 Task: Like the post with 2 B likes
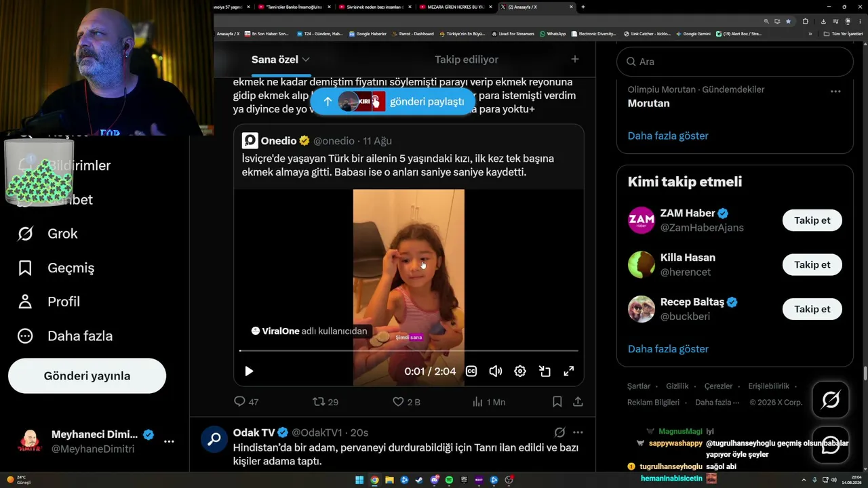[406, 402]
